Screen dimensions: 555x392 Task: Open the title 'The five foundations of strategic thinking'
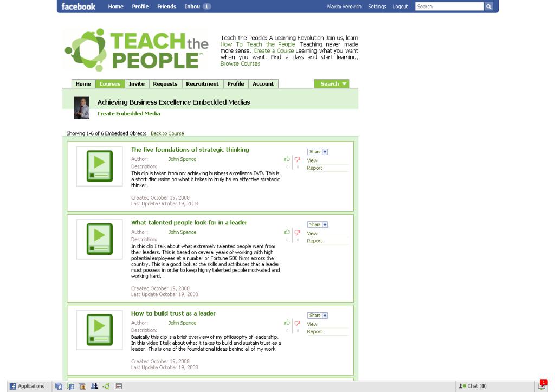pos(190,150)
